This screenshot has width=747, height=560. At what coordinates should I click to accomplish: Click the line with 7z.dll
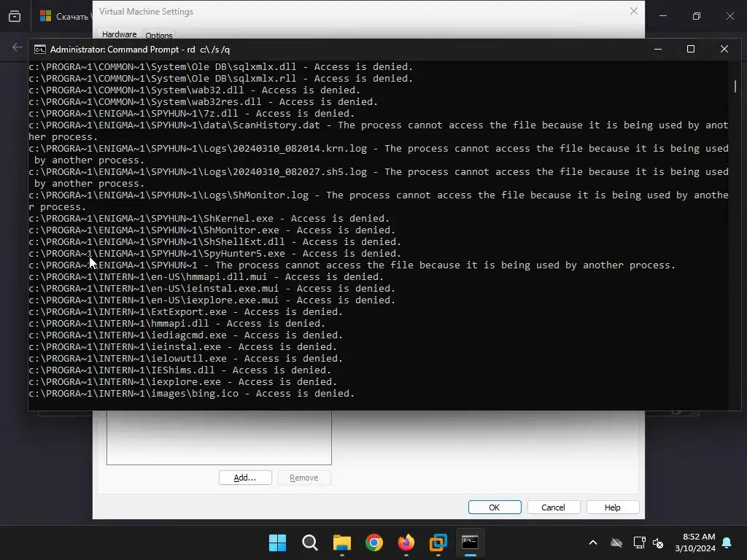pos(192,113)
